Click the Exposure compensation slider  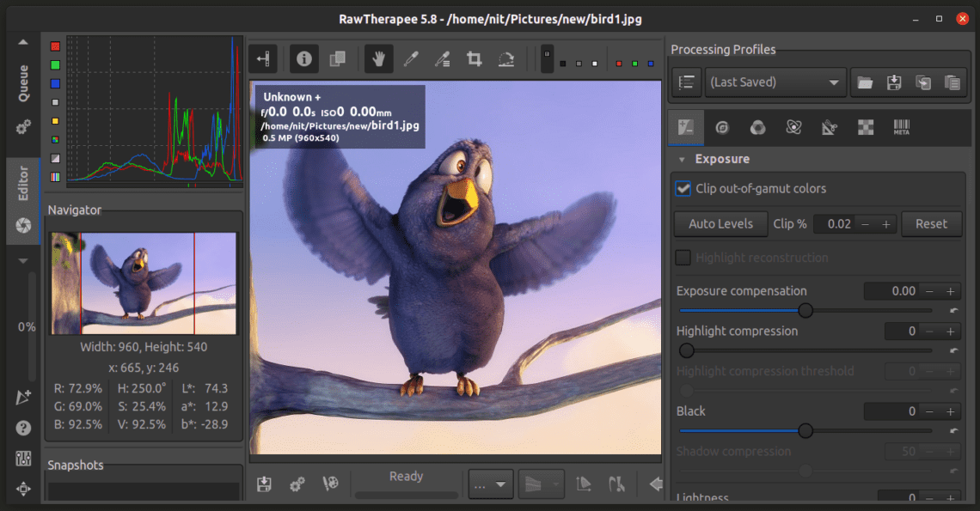[805, 311]
